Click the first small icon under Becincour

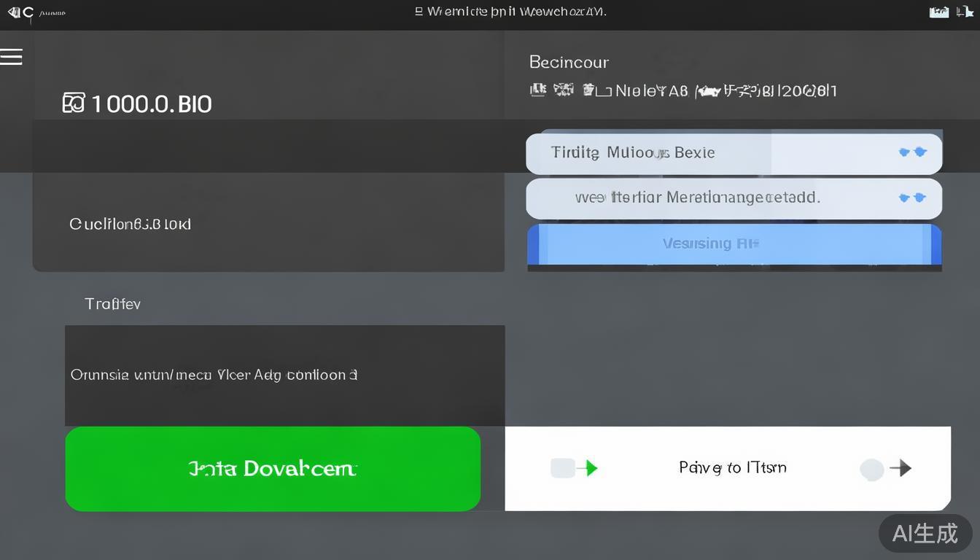537,90
